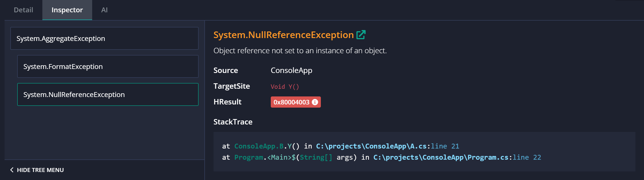644x180 pixels.
Task: Select System.AggregateException in the exception tree
Action: [x=104, y=38]
